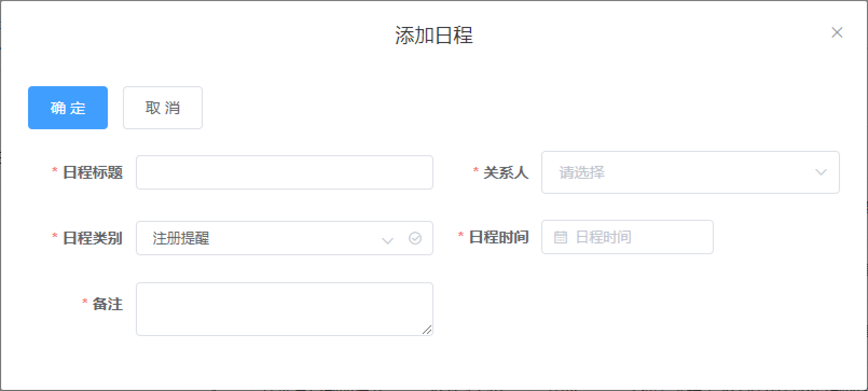The image size is (868, 391).
Task: Open the 日程时间 date picker field
Action: 628,237
